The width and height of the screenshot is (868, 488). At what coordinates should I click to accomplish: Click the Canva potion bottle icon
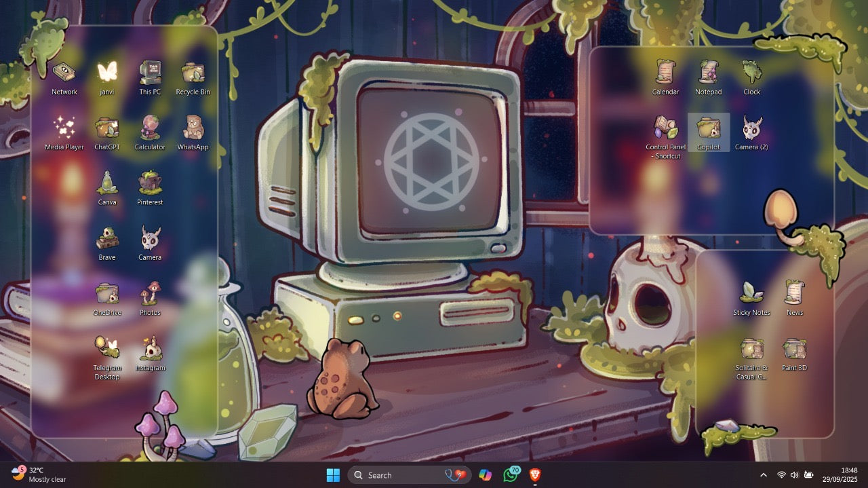pyautogui.click(x=107, y=184)
